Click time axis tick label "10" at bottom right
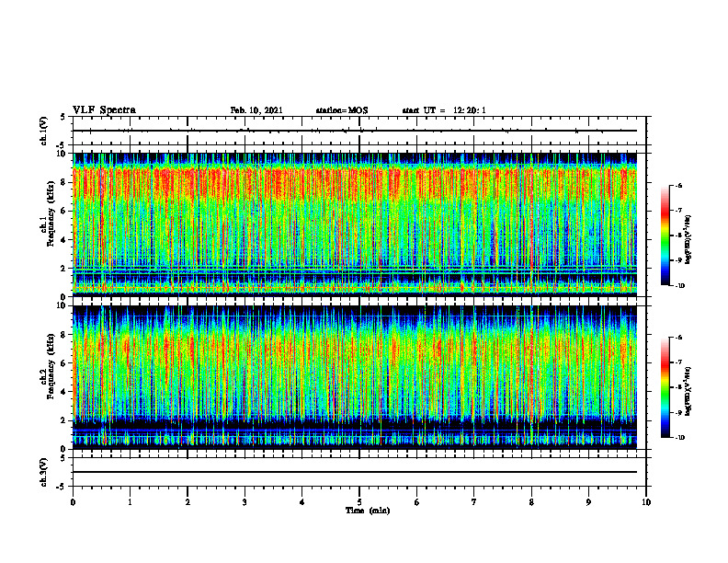 646,502
